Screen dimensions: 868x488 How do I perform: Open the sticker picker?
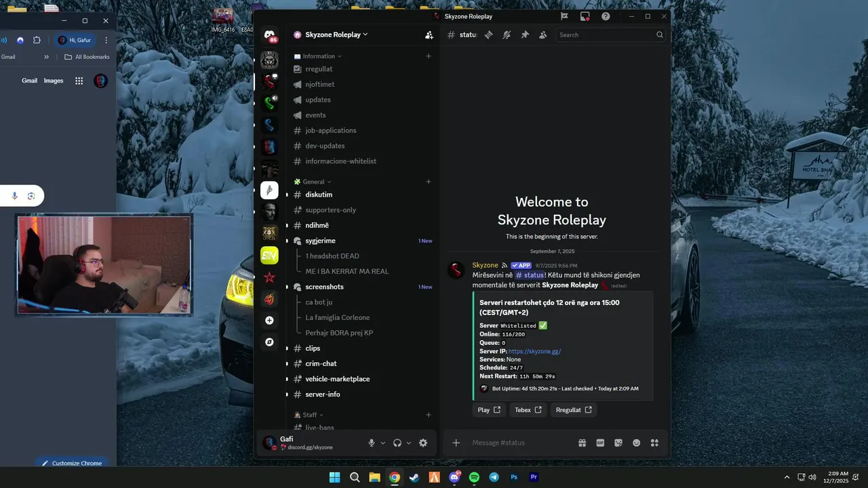click(618, 443)
